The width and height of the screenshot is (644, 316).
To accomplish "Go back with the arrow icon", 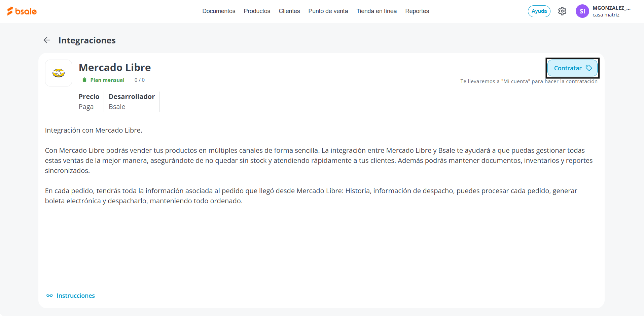I will (x=47, y=40).
